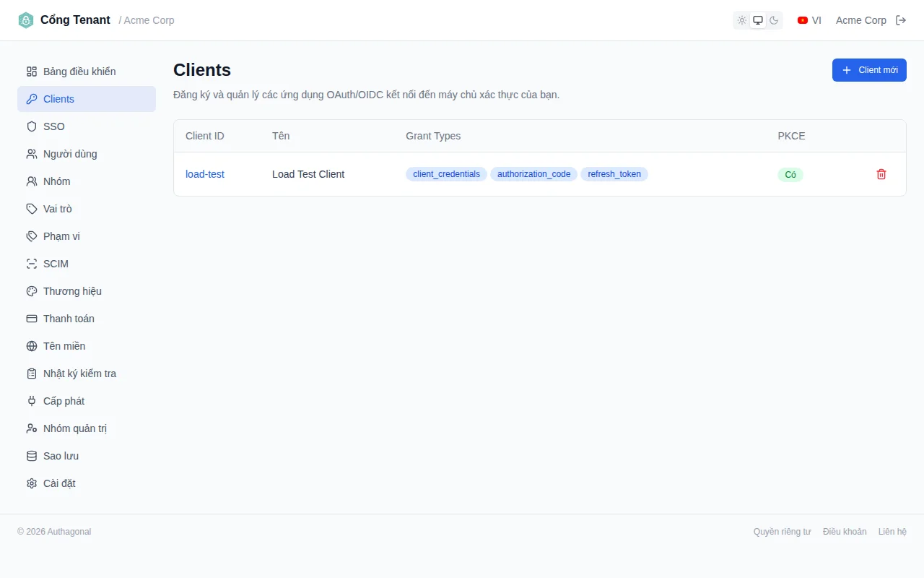The width and height of the screenshot is (924, 578).
Task: Click the Vietnam flag icon
Action: [x=803, y=20]
